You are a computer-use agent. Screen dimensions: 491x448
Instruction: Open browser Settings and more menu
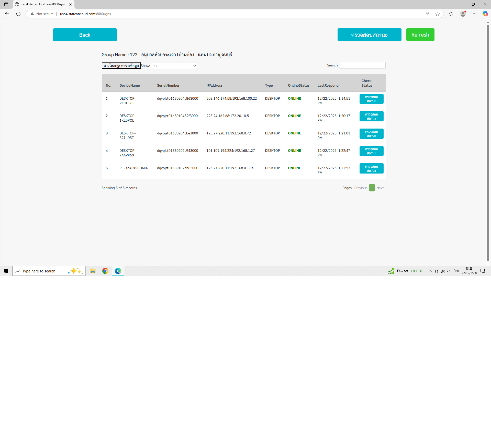click(475, 14)
